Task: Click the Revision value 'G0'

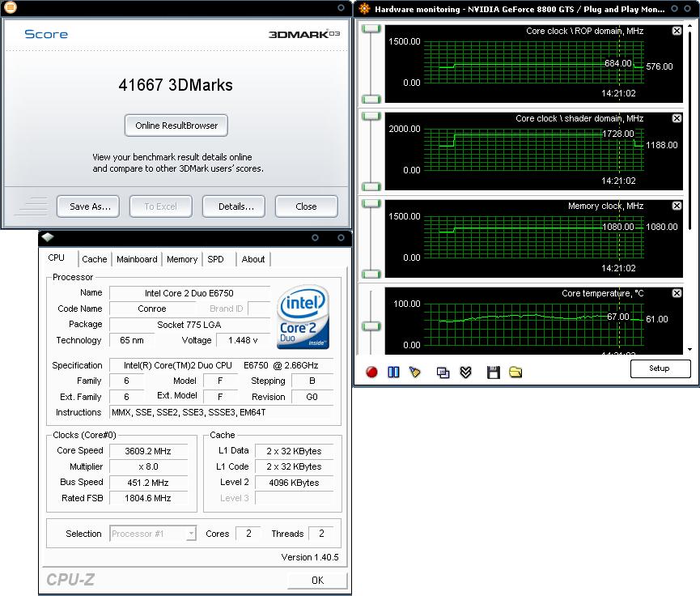Action: click(312, 397)
